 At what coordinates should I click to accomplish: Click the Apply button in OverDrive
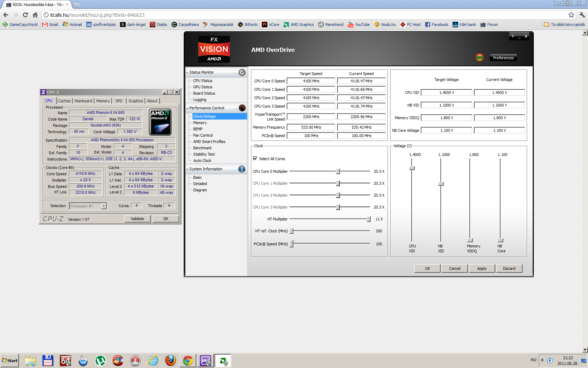(482, 268)
